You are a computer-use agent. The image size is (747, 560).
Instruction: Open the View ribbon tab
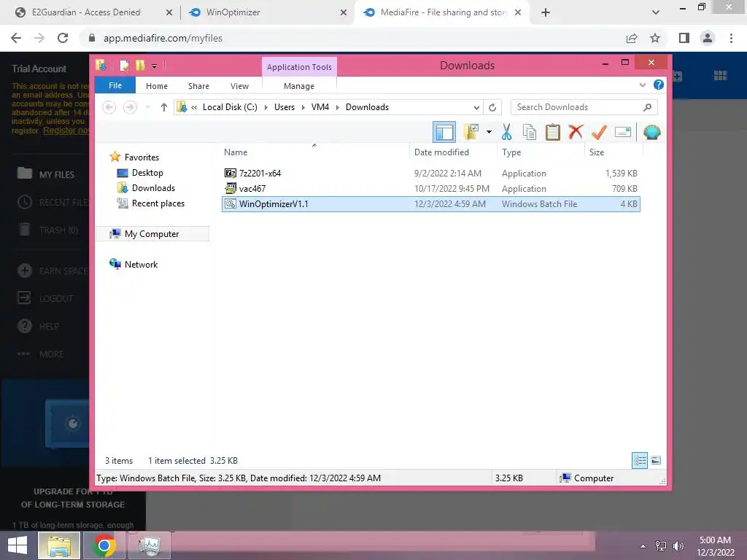pos(239,86)
